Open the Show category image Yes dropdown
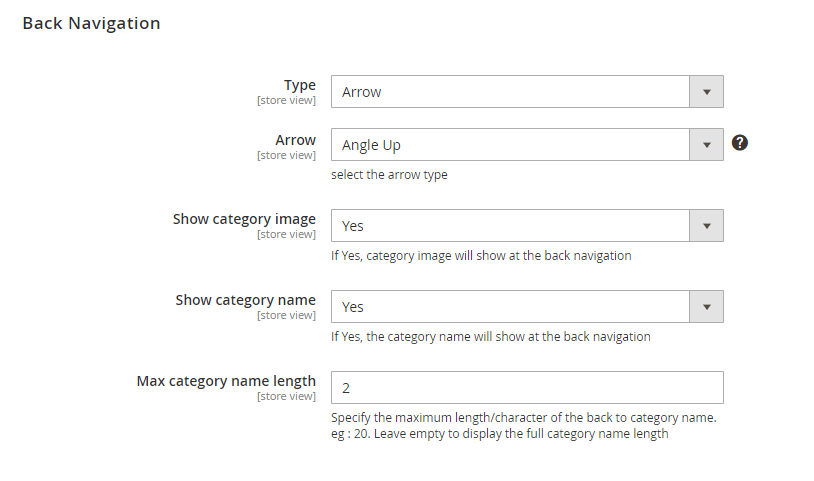814x481 pixels. 527,226
